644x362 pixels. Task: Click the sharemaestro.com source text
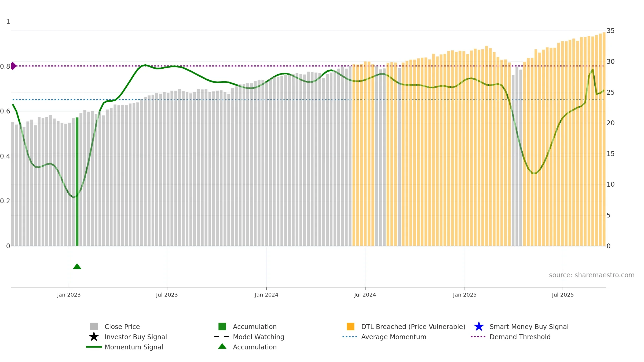click(592, 275)
